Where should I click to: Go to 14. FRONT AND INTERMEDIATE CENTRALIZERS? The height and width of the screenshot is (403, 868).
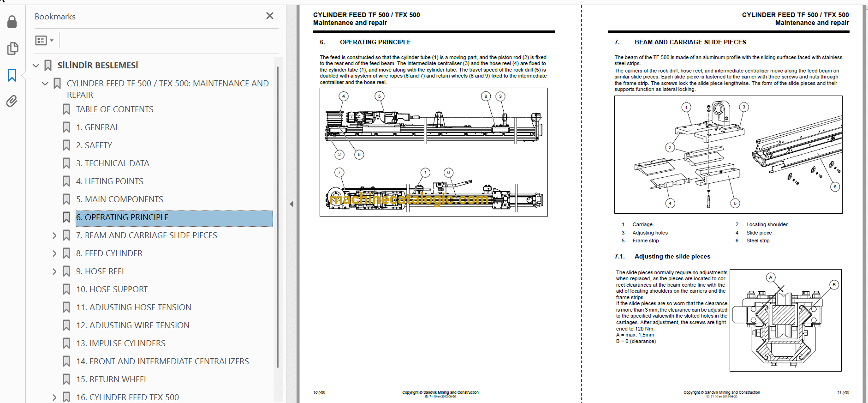(162, 361)
